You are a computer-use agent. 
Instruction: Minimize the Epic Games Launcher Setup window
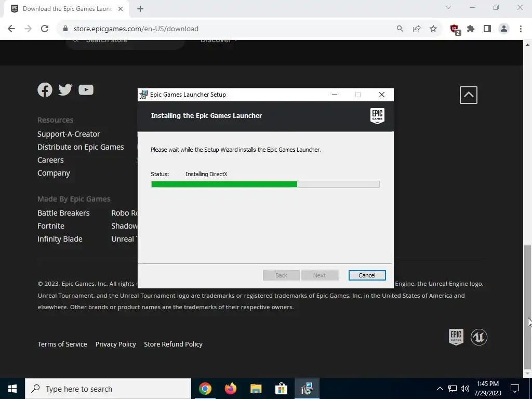[x=335, y=95]
